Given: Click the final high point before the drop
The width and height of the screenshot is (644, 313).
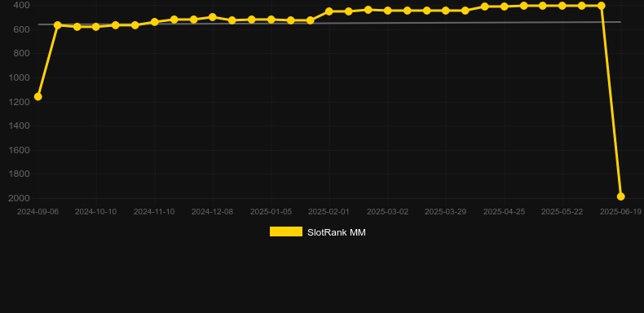Looking at the screenshot, I should [x=602, y=6].
